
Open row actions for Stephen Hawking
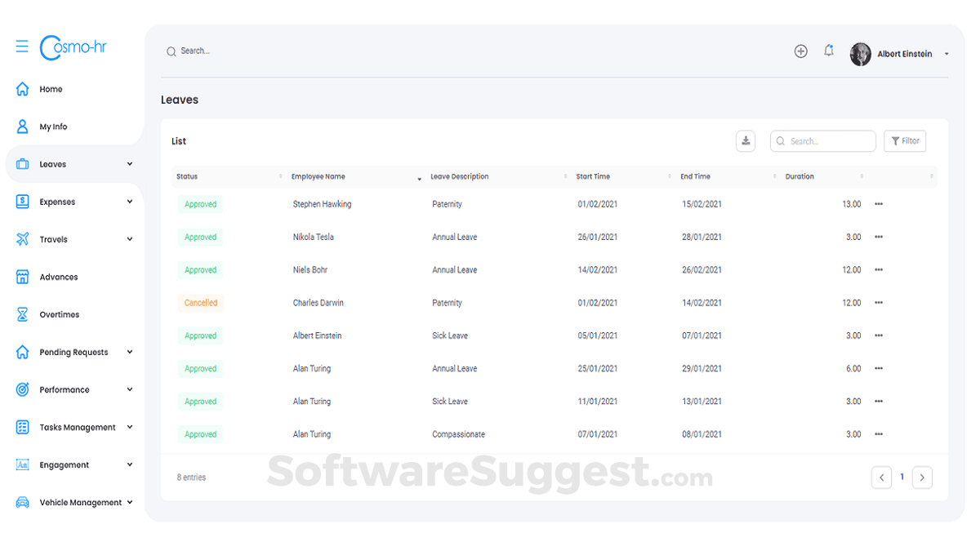pos(879,204)
